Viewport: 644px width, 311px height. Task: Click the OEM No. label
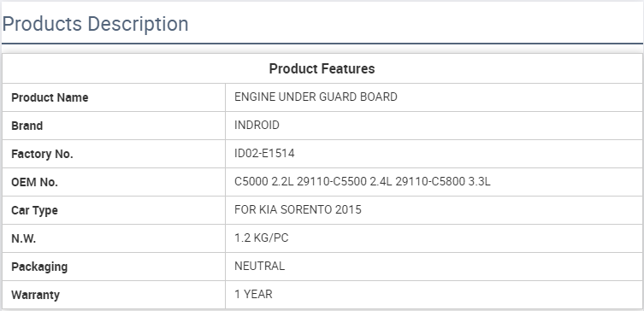tap(34, 182)
